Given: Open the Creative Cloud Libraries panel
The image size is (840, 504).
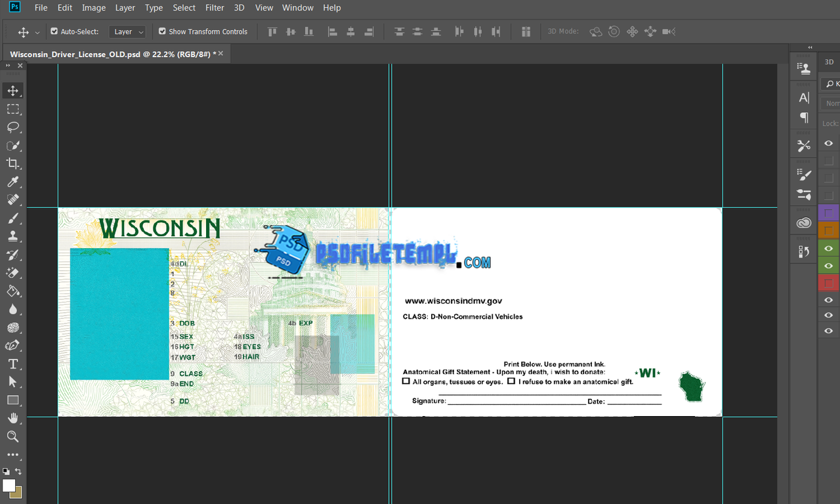Looking at the screenshot, I should [x=804, y=224].
